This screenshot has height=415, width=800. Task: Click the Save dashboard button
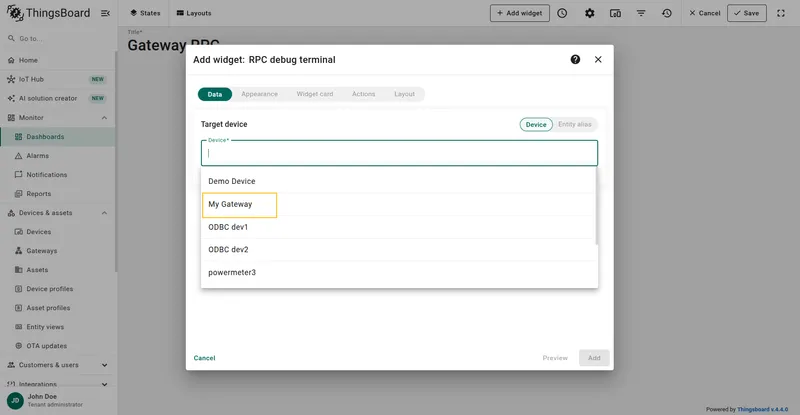746,13
